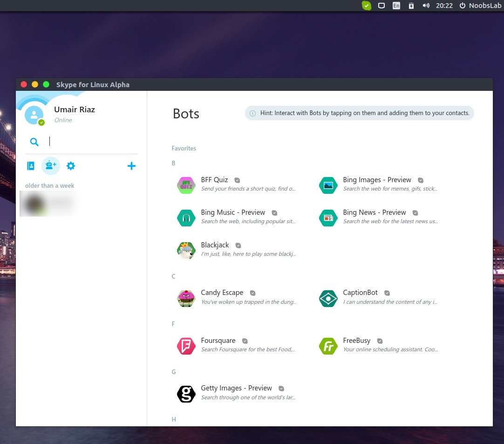The width and height of the screenshot is (504, 444).
Task: Click the hint banner about Bots
Action: click(x=359, y=113)
